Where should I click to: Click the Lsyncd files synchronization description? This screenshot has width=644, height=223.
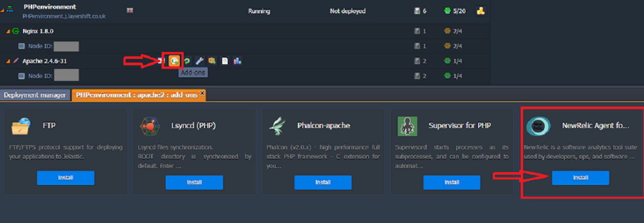coord(195,157)
